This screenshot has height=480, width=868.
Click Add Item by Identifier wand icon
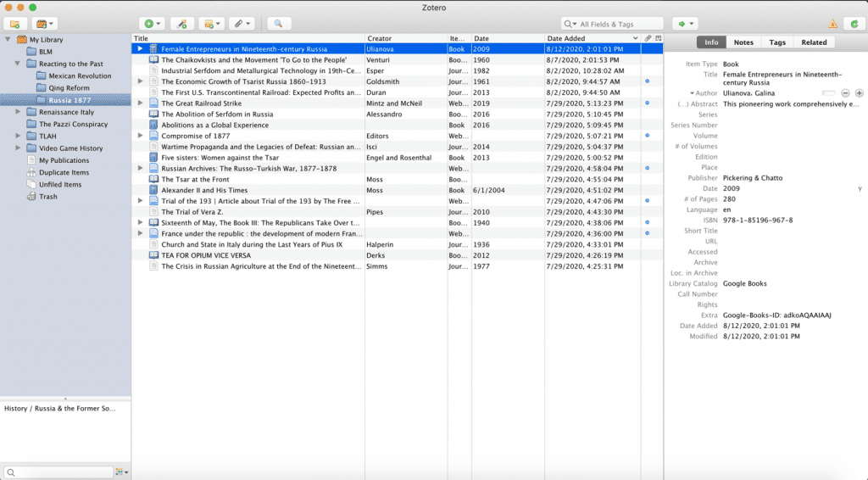[x=181, y=24]
